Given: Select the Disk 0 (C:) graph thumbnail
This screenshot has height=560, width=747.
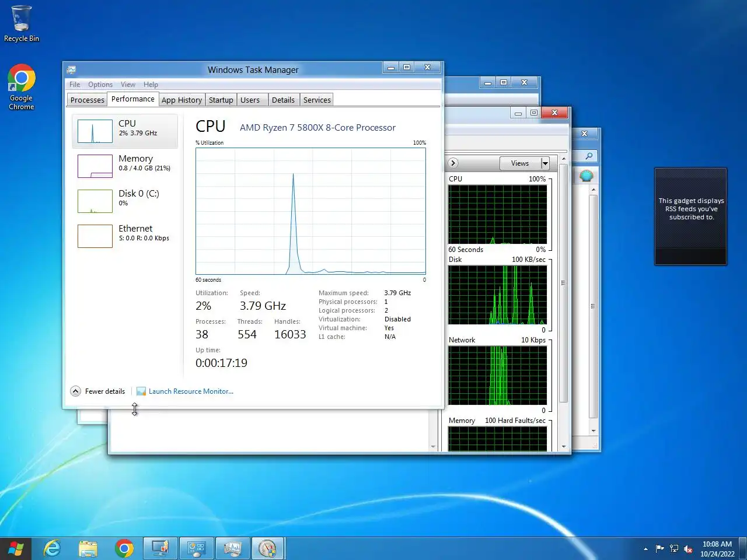Looking at the screenshot, I should tap(95, 201).
